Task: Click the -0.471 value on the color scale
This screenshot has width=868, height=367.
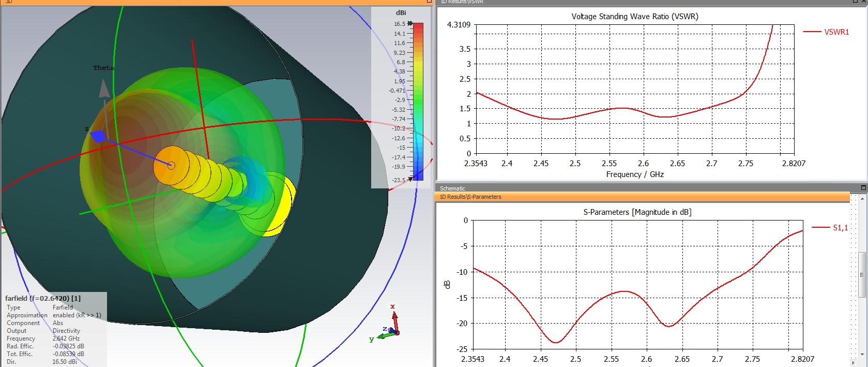Action: tap(398, 91)
